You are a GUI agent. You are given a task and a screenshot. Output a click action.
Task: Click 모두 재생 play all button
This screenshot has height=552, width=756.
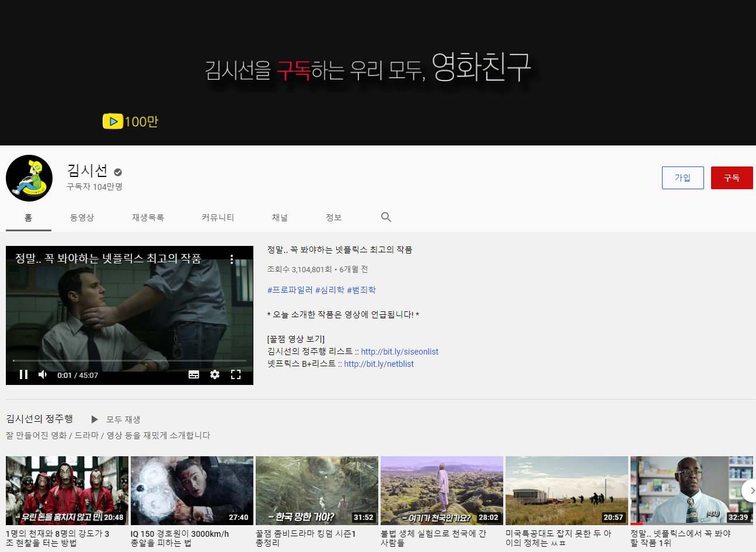click(116, 419)
